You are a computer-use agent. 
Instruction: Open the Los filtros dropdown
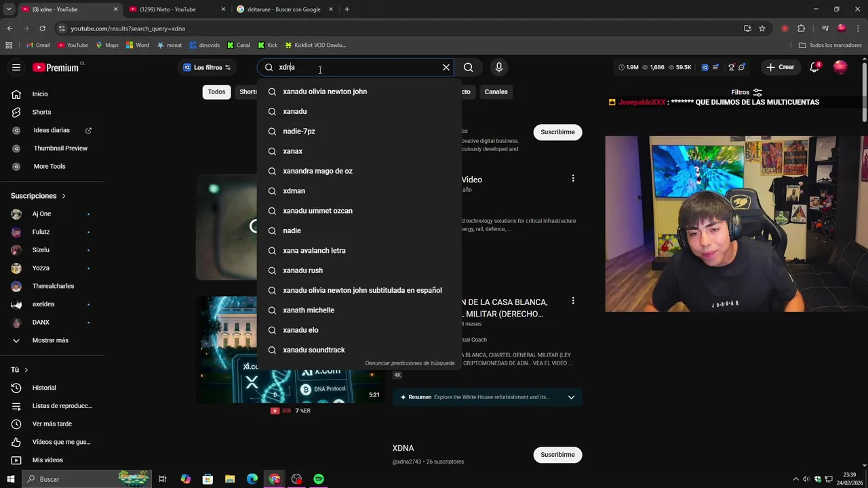point(208,67)
